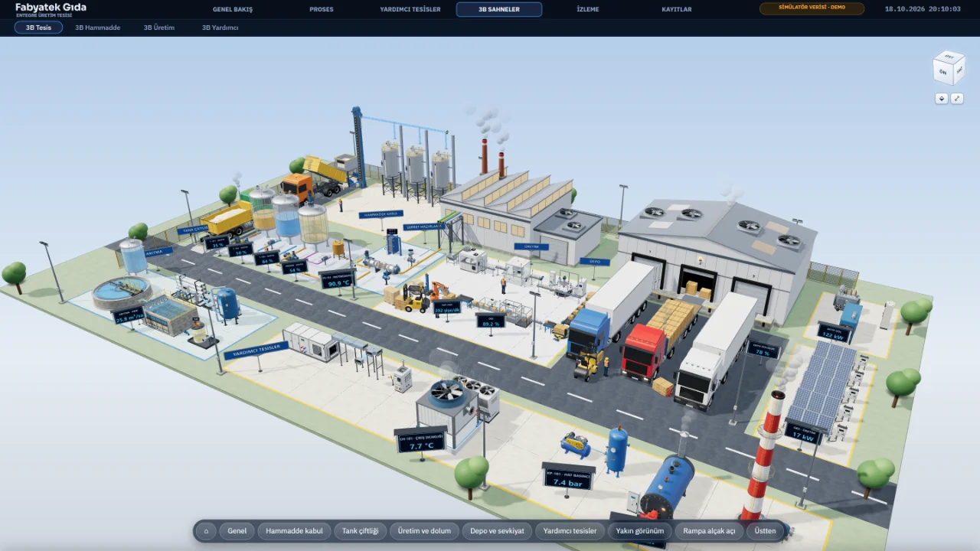Switch to the 3B Yardımcı sub-tab
Screen dimensions: 980x551
pos(220,28)
